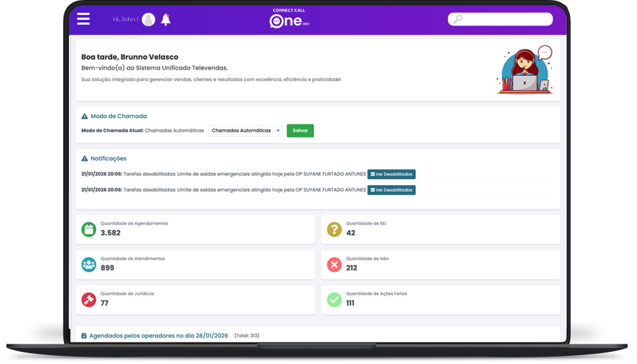637x364 pixels.
Task: Select Atendimentos value 899
Action: (x=108, y=268)
